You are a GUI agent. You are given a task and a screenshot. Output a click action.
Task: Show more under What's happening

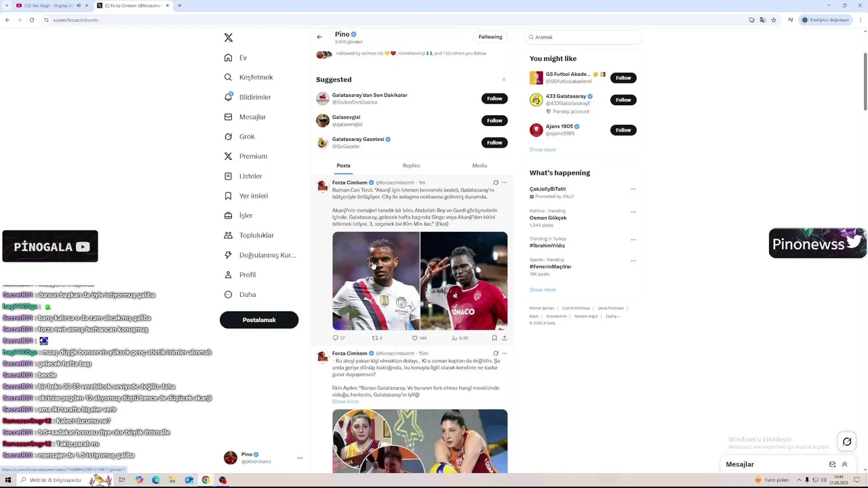(542, 290)
